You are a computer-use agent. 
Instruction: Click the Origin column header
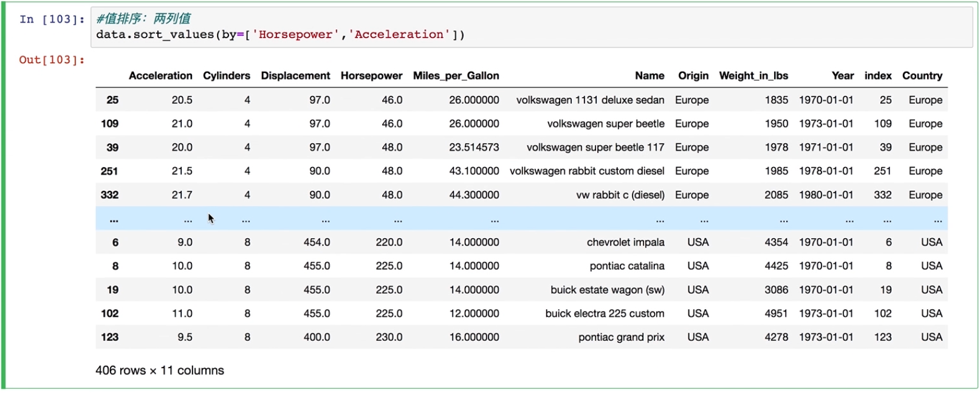pyautogui.click(x=693, y=76)
